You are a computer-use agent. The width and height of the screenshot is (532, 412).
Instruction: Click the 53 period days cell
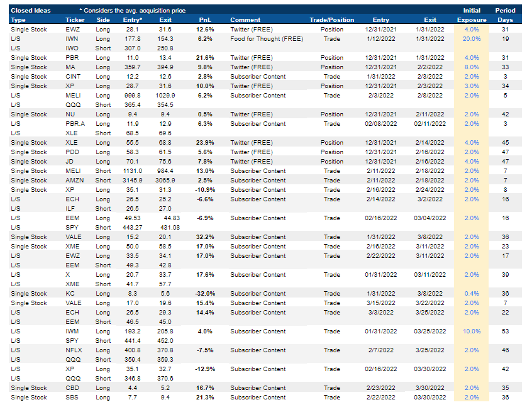pos(505,331)
